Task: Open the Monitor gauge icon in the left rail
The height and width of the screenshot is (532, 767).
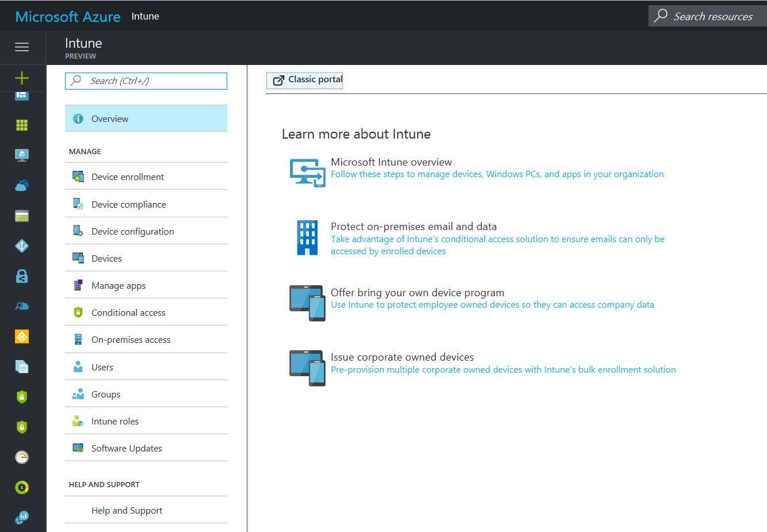Action: (x=22, y=457)
